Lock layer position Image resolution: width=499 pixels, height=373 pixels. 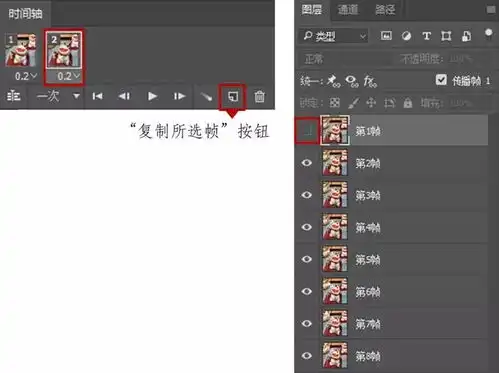tap(371, 103)
